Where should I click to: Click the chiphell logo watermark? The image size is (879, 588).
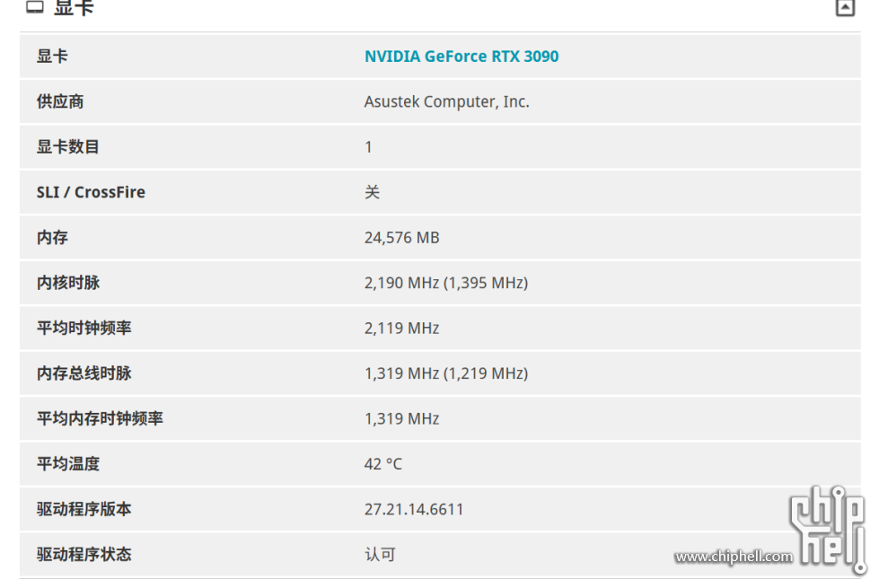829,529
